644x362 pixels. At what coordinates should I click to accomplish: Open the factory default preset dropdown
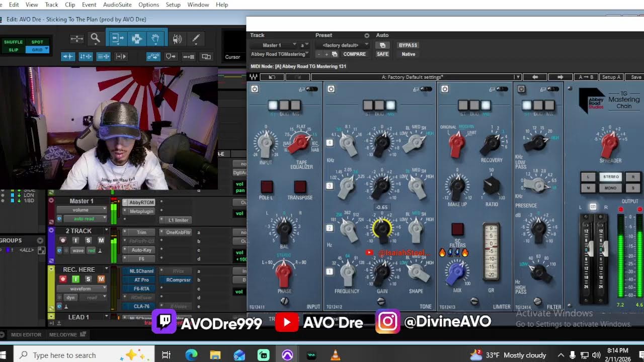click(x=343, y=45)
